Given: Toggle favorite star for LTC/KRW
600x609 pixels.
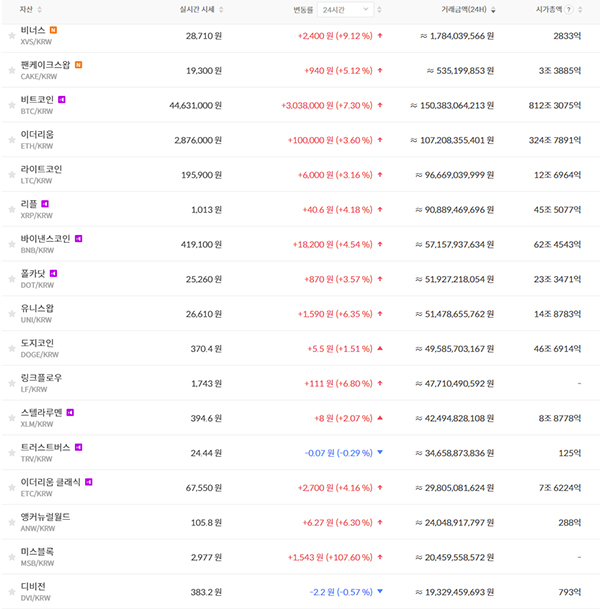Looking at the screenshot, I should click(12, 175).
